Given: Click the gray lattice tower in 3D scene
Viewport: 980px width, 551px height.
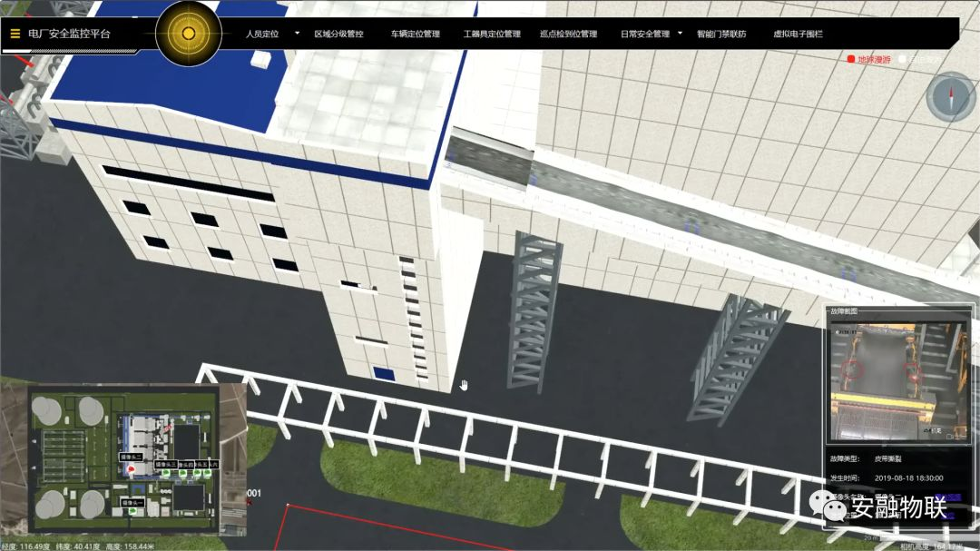Looking at the screenshot, I should 538,309.
